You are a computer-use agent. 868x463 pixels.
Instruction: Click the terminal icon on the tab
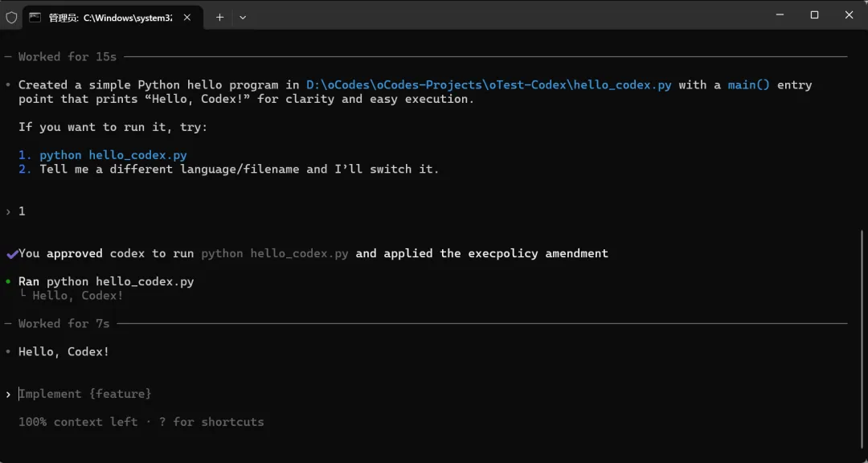pyautogui.click(x=35, y=17)
